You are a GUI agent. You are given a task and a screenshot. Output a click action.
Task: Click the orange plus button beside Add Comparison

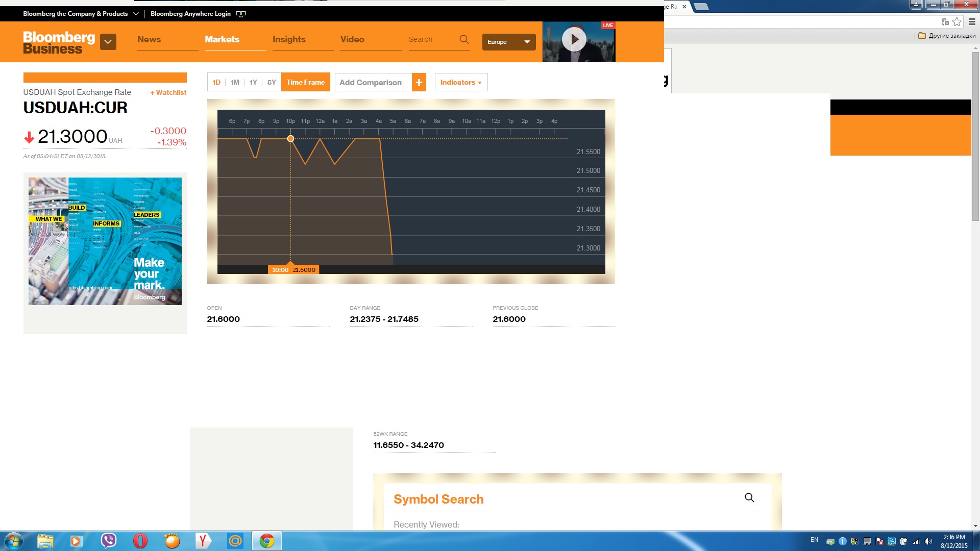(x=419, y=82)
